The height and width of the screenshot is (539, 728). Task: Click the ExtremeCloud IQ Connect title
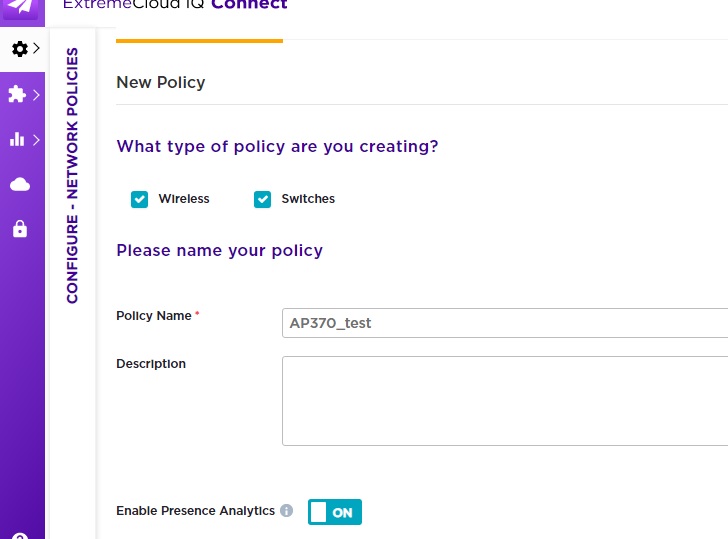point(175,5)
